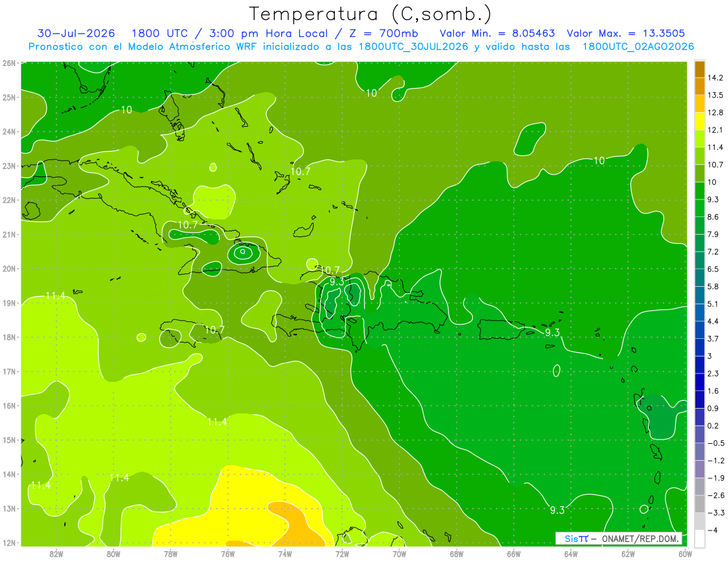
Task: Click the '74W' longitude axis label
Action: 285,554
